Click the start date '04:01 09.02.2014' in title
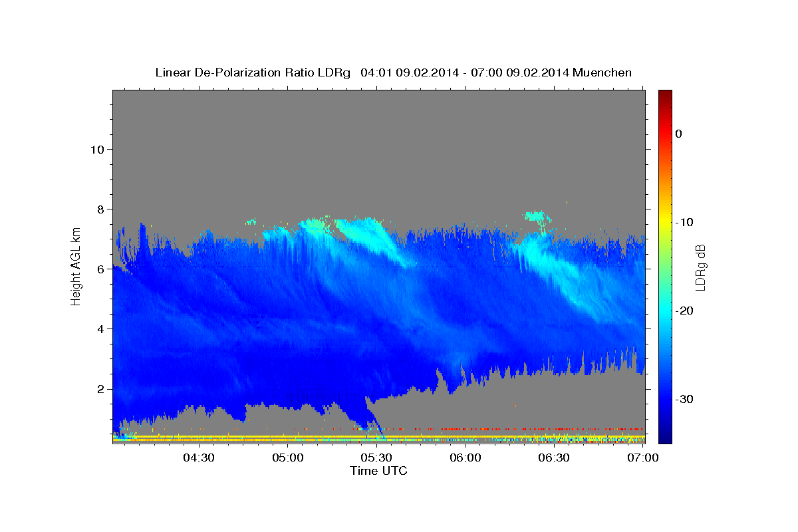This screenshot has height=532, width=798. point(409,72)
